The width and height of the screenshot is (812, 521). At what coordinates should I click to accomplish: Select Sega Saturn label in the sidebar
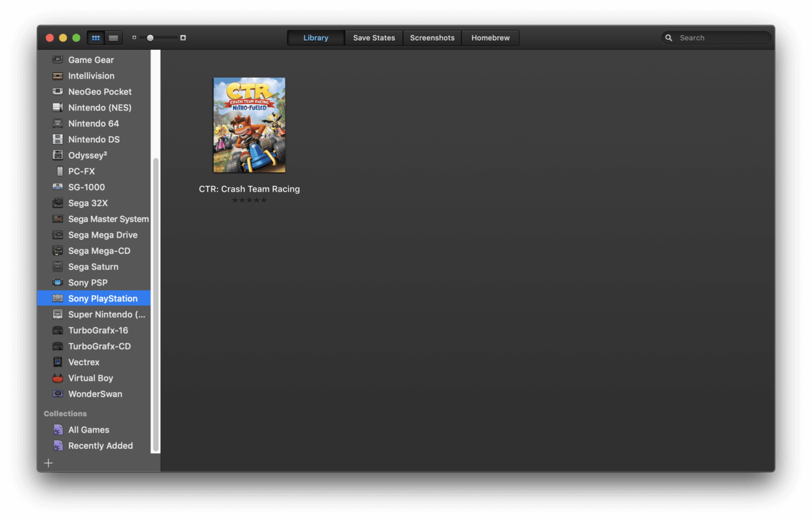click(x=94, y=267)
